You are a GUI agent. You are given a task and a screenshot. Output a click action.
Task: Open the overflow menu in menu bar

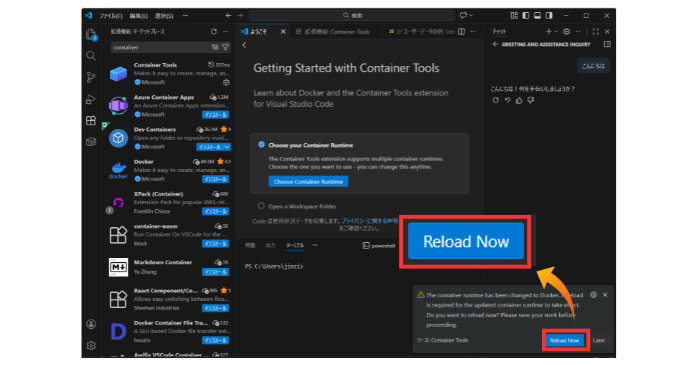coord(185,16)
